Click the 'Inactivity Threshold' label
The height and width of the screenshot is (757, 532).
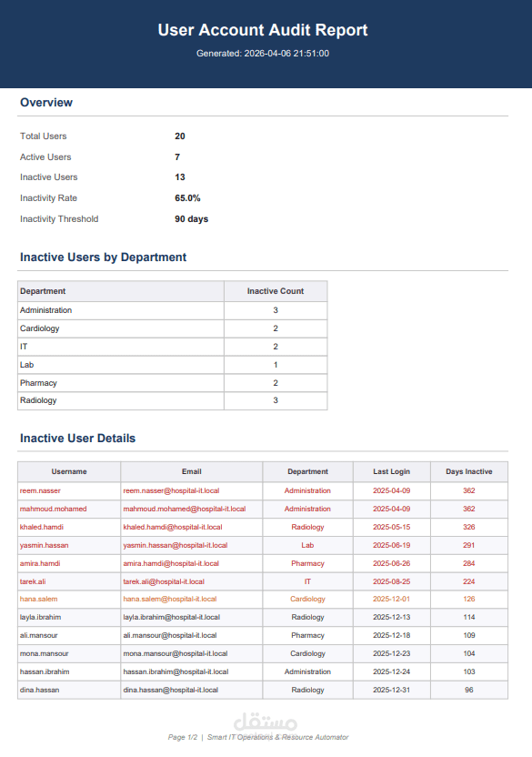click(x=59, y=218)
